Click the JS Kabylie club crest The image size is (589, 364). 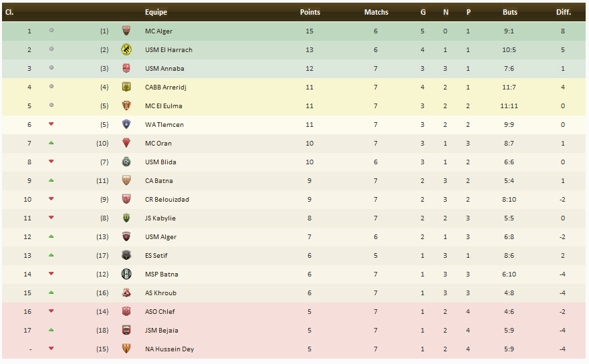(x=126, y=218)
